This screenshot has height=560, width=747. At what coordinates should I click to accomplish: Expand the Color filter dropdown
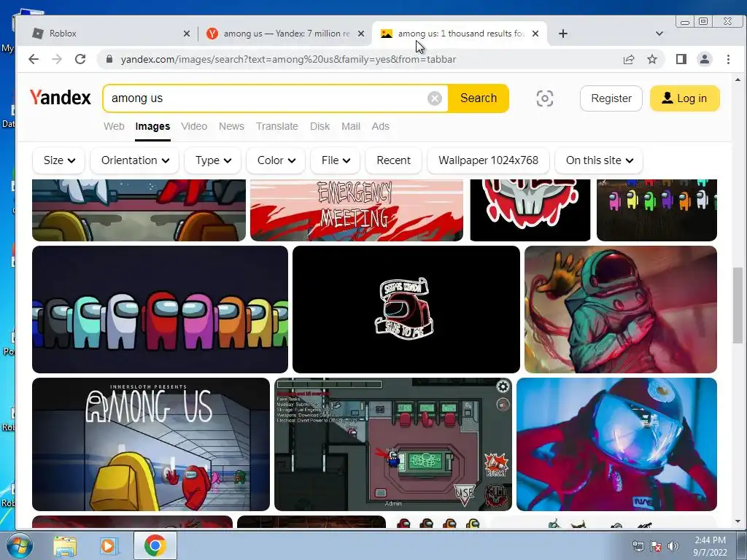click(x=276, y=160)
